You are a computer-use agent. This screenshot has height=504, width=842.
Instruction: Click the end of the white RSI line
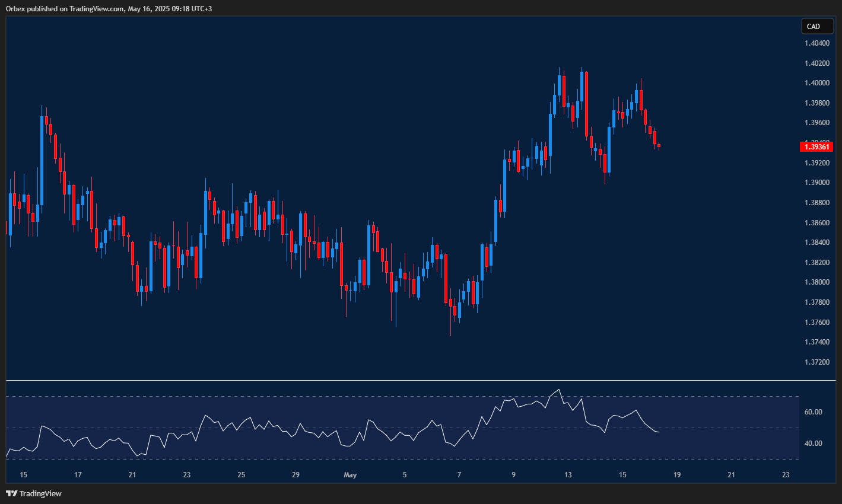pyautogui.click(x=658, y=432)
